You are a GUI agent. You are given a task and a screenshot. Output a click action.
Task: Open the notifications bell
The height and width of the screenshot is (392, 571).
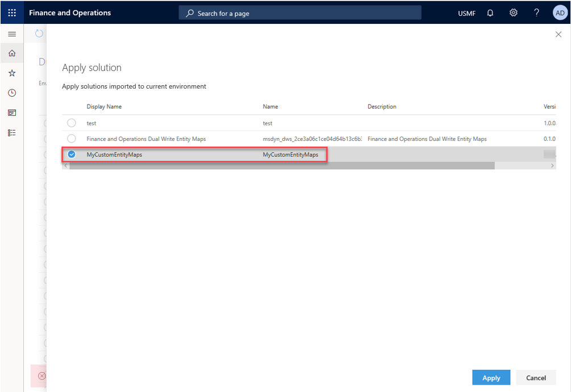(x=490, y=13)
